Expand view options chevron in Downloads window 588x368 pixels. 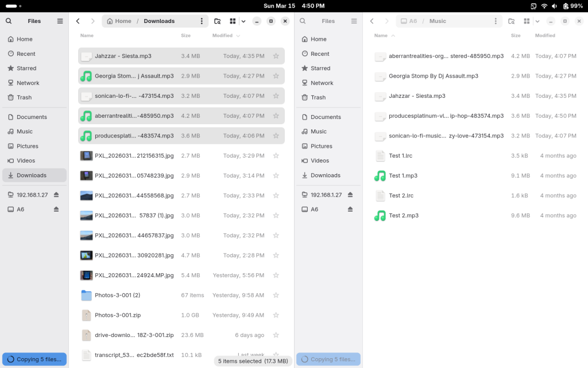coord(243,21)
